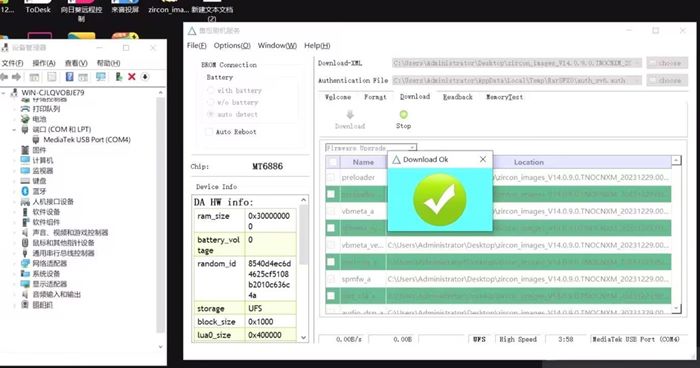Click choose button for Download-XML
Image resolution: width=700 pixels, height=368 pixels.
pyautogui.click(x=667, y=63)
